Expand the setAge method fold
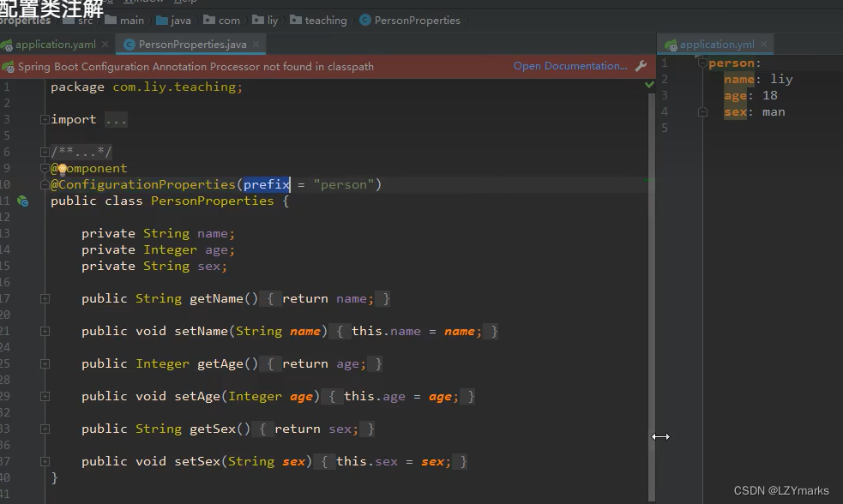The width and height of the screenshot is (843, 504). [x=45, y=397]
